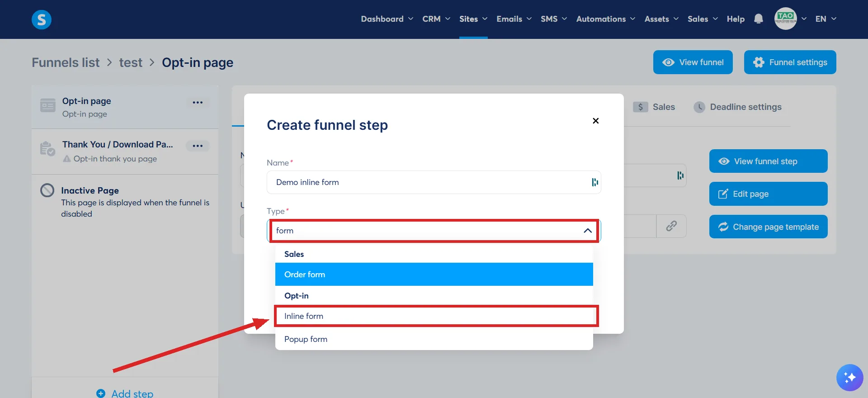Close the Create funnel step dialog
Viewport: 868px width, 398px height.
pos(596,121)
